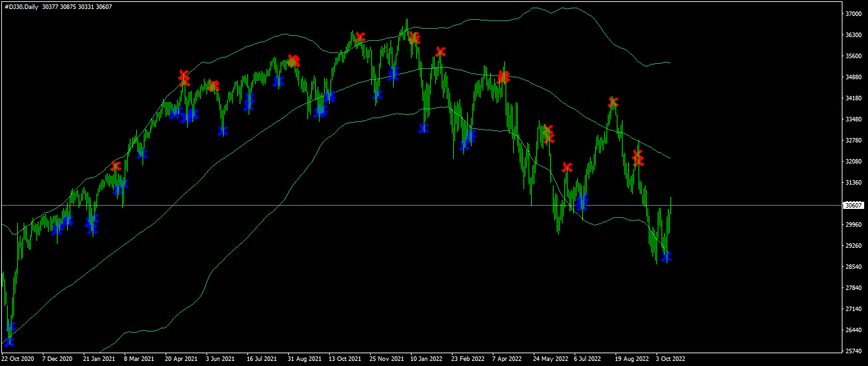Click the 34180 price axis label
Image resolution: width=868 pixels, height=366 pixels.
[853, 98]
